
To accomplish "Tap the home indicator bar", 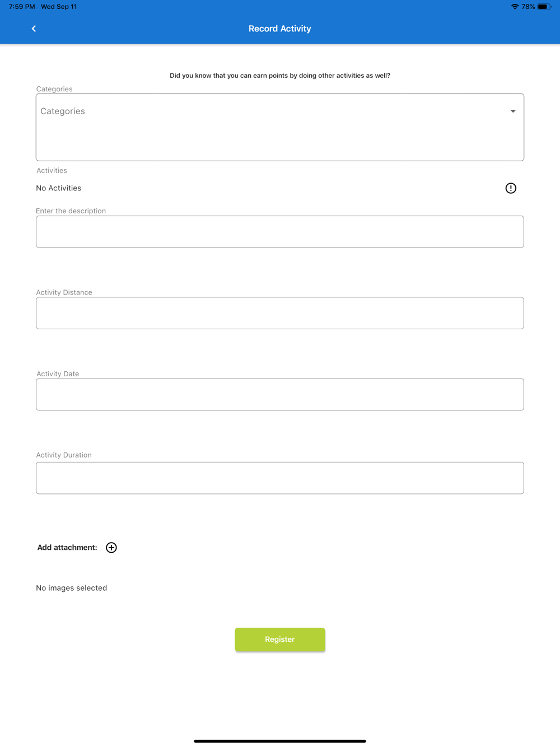I will 280,741.
